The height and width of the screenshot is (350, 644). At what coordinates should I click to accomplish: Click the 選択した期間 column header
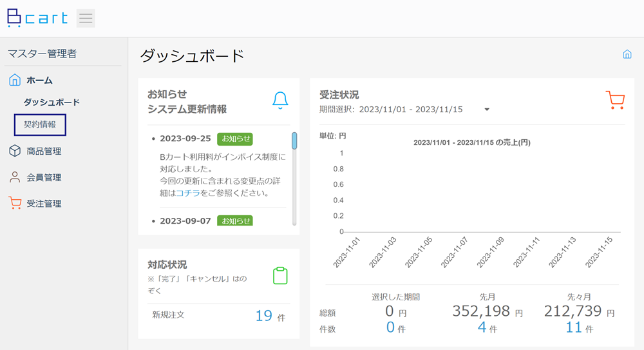click(x=395, y=297)
